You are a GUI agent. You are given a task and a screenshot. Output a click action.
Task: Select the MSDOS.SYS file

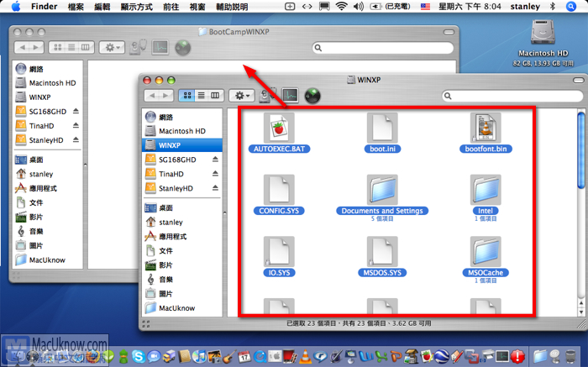coord(382,252)
